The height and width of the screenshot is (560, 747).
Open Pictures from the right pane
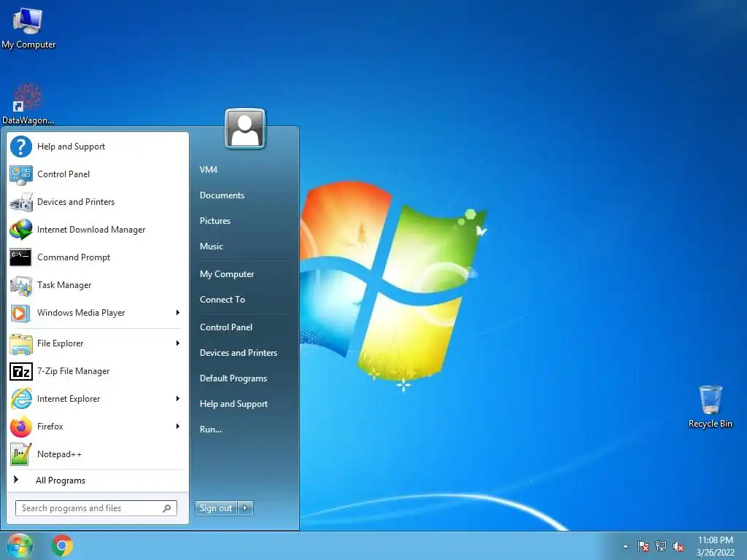click(215, 220)
